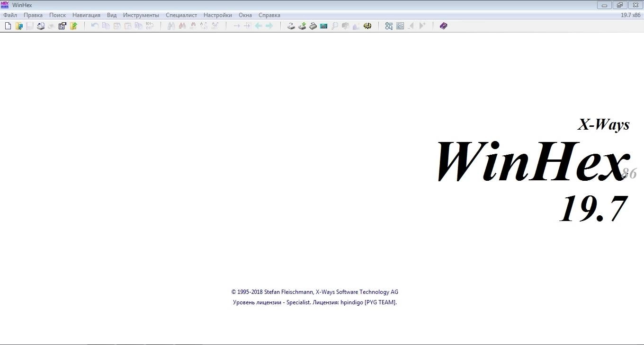Open the Правка menu
The width and height of the screenshot is (644, 345).
click(33, 15)
